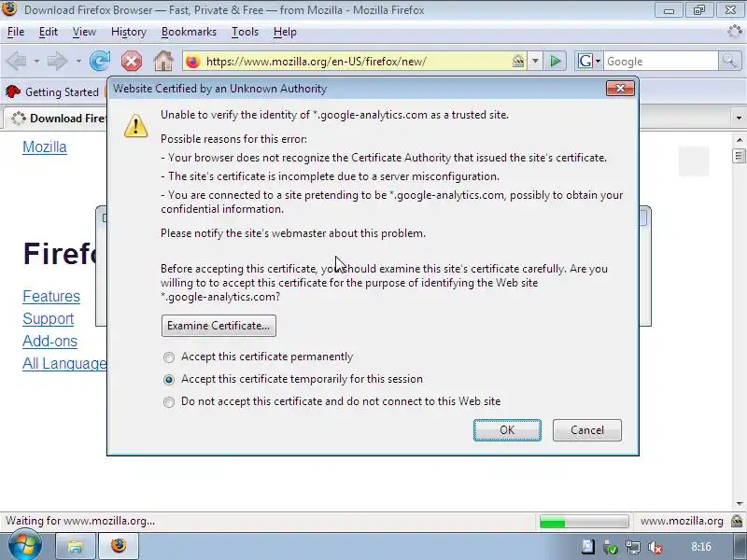Click the status bar padlock icon
747x560 pixels.
pyautogui.click(x=737, y=521)
